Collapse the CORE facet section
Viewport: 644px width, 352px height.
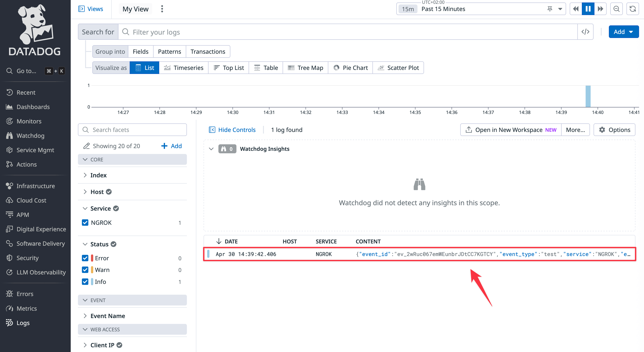pyautogui.click(x=85, y=159)
